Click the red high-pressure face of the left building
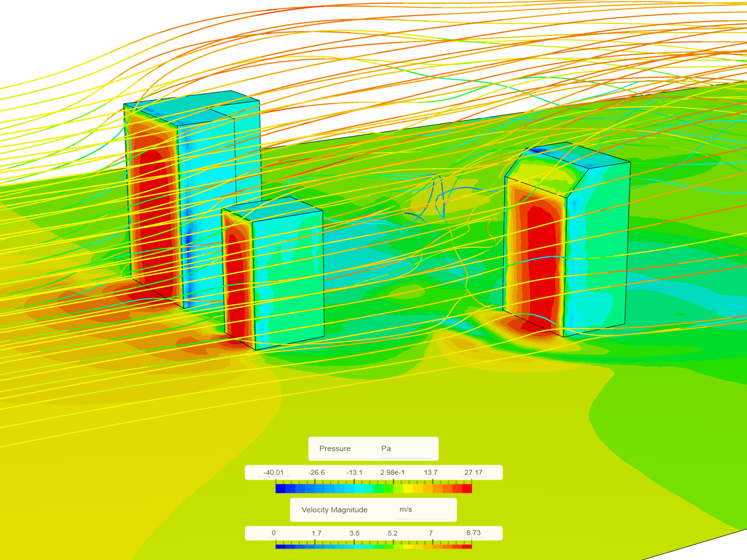This screenshot has height=560, width=747. coord(150,197)
